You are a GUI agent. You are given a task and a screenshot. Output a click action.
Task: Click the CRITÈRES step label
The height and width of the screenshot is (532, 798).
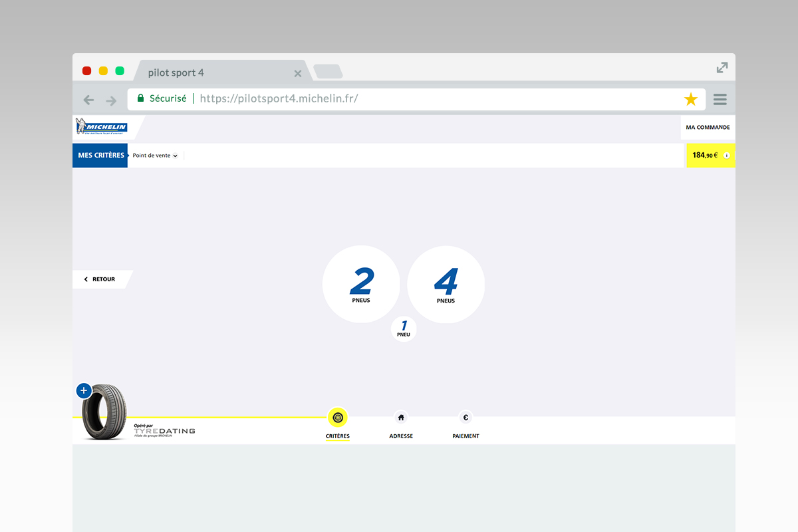click(x=338, y=436)
